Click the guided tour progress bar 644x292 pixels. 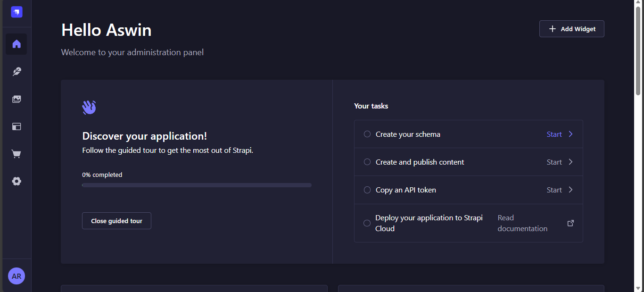coord(197,185)
